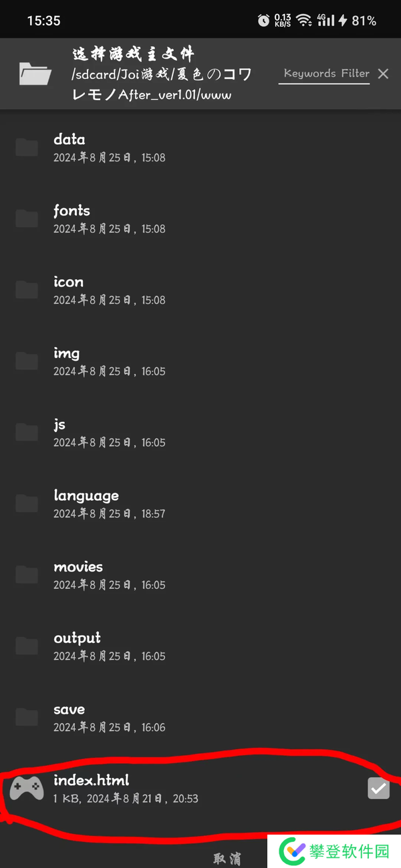Click the movies folder icon
This screenshot has height=868, width=401.
point(27,574)
